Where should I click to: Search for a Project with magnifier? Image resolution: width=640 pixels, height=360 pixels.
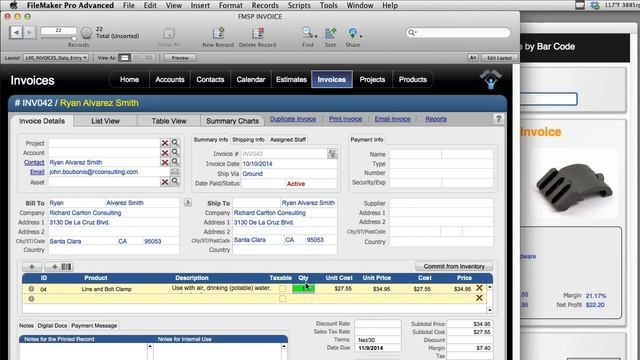click(175, 142)
